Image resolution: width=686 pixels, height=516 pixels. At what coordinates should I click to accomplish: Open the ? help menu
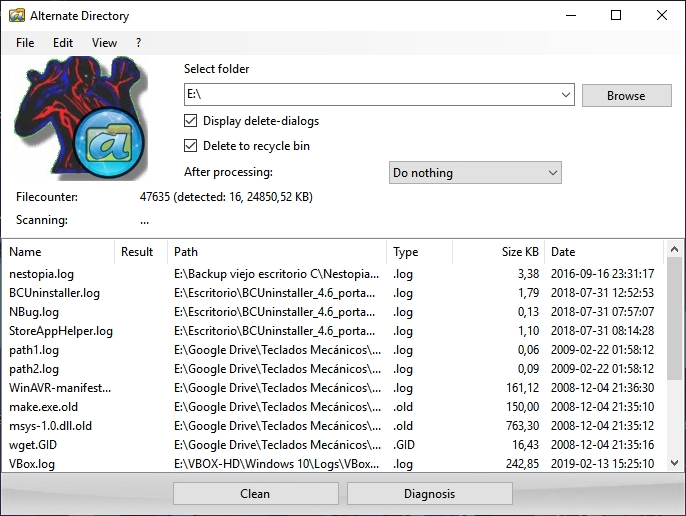point(138,43)
